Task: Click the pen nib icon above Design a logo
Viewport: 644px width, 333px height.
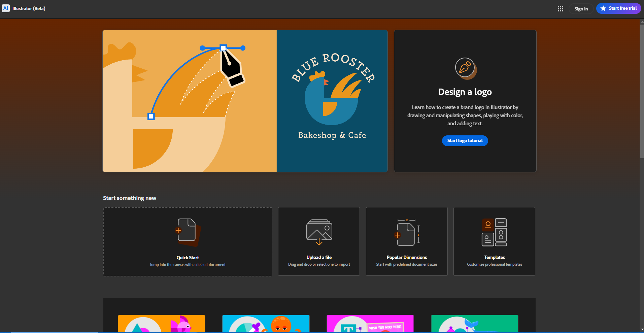Action: [x=466, y=68]
